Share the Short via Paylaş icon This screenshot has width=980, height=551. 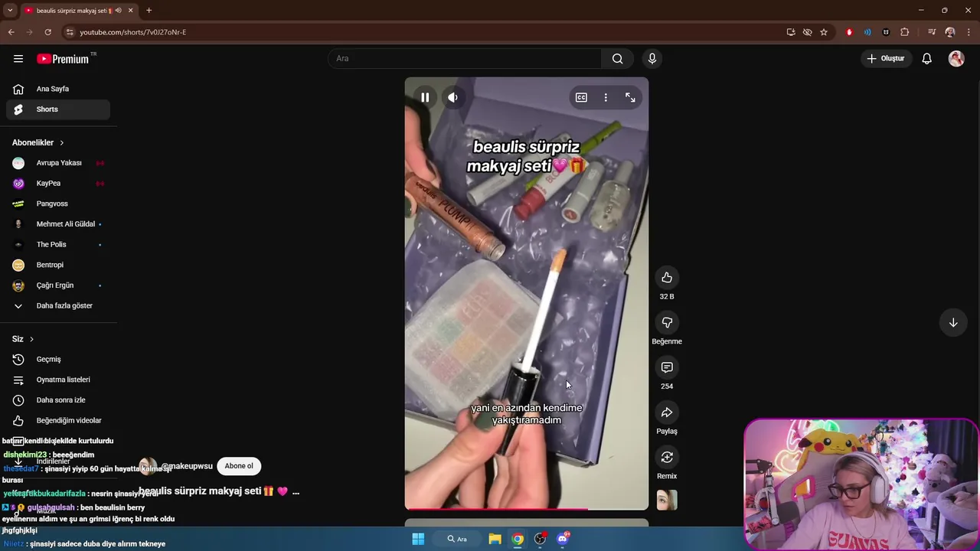point(667,412)
